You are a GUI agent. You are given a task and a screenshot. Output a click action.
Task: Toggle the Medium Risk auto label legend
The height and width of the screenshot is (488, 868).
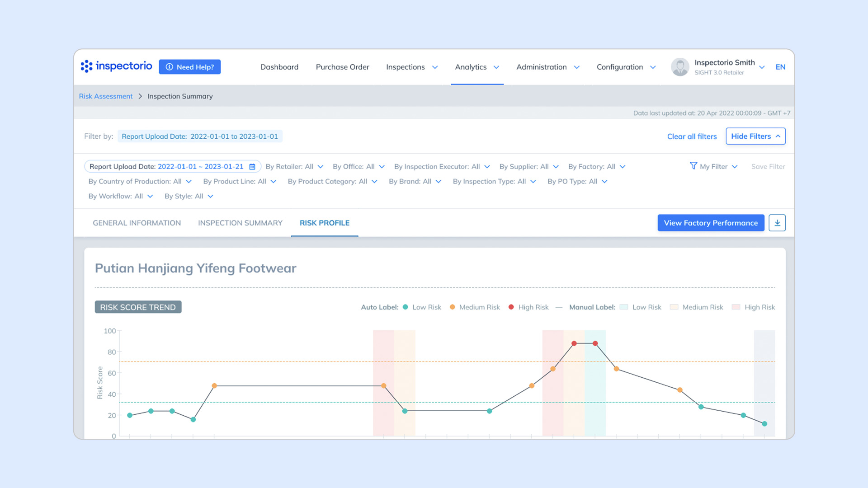[x=452, y=307]
